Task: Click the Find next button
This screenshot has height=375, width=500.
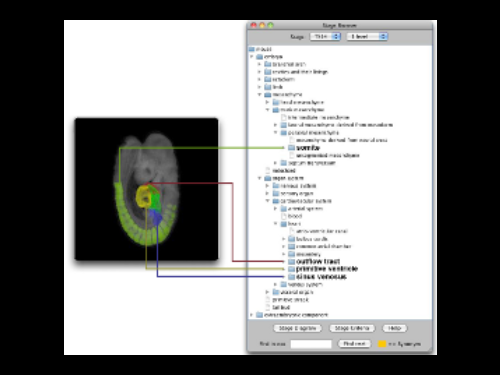Action: [x=354, y=344]
